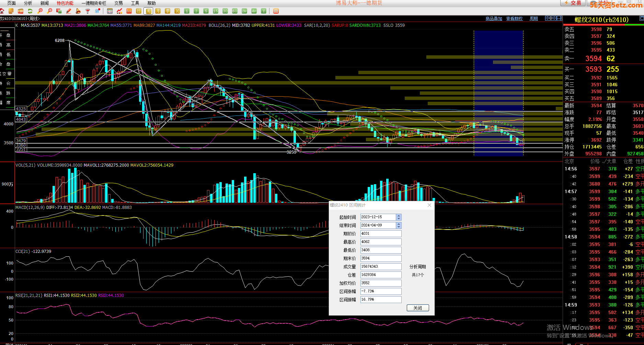Click the funnel filter icon
Viewport: 644px width, 345px height.
click(88, 11)
